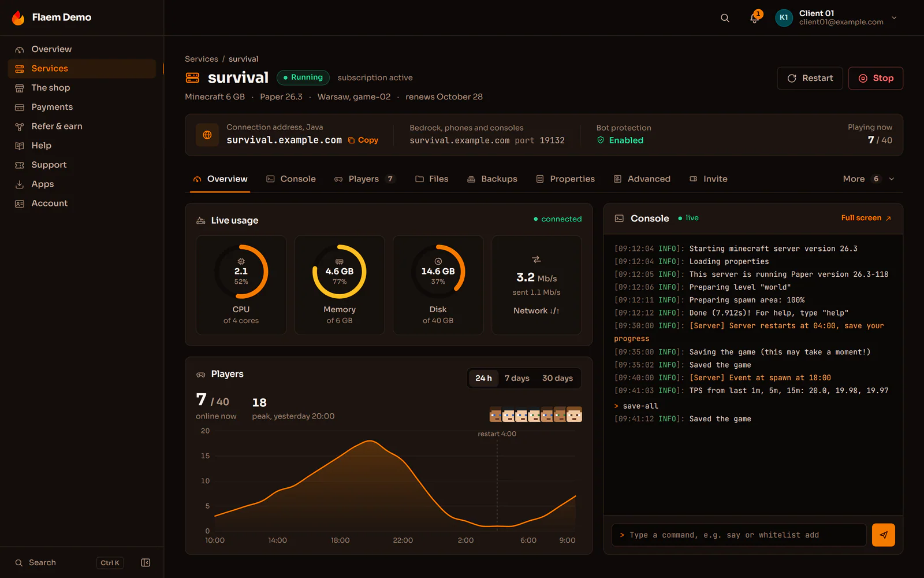Select the 7 days range
The height and width of the screenshot is (578, 924).
click(x=517, y=378)
